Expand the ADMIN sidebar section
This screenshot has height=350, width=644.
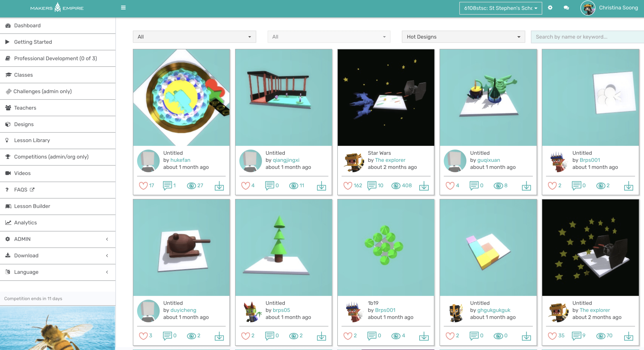(x=58, y=239)
